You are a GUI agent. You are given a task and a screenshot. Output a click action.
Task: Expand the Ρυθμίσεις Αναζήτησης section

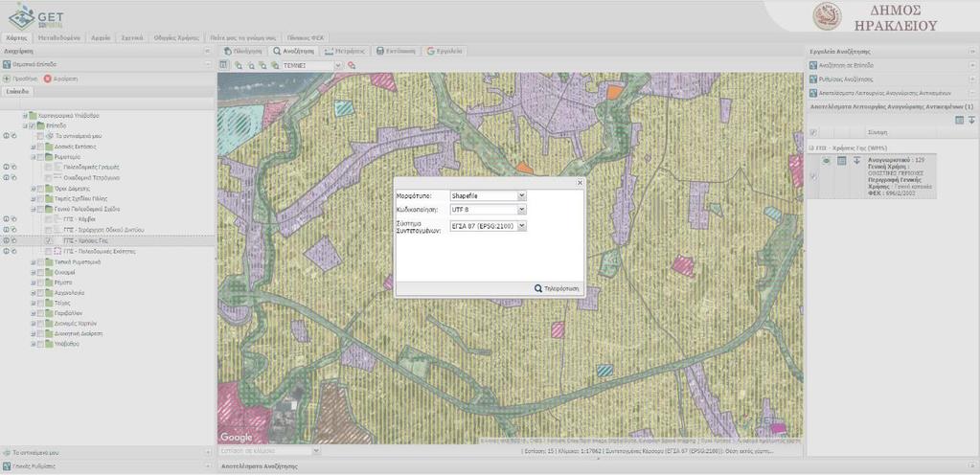972,79
